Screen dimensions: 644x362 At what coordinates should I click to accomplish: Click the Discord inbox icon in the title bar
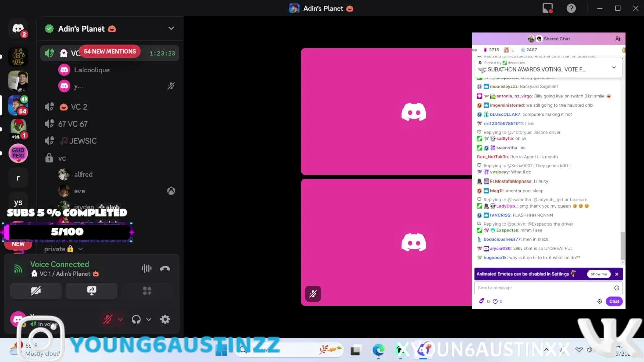[x=548, y=8]
